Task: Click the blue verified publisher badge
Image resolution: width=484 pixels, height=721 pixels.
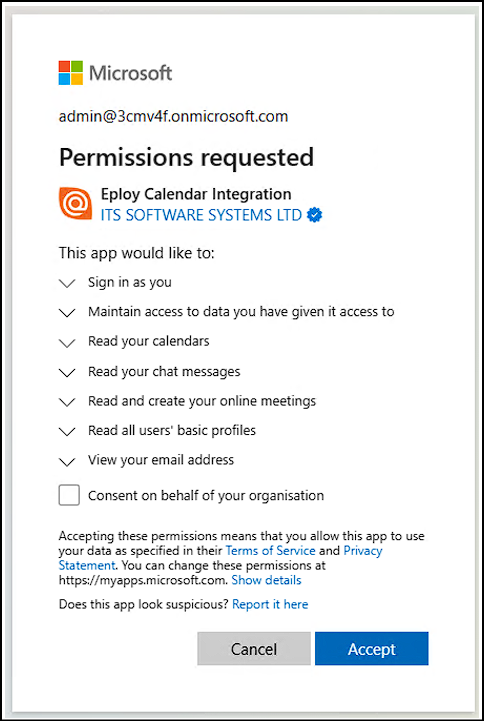Action: pyautogui.click(x=315, y=215)
